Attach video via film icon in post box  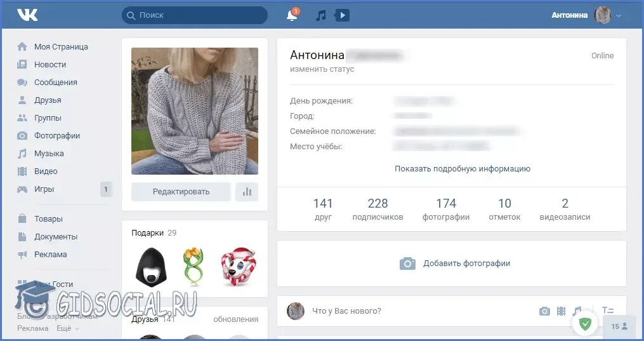(561, 311)
